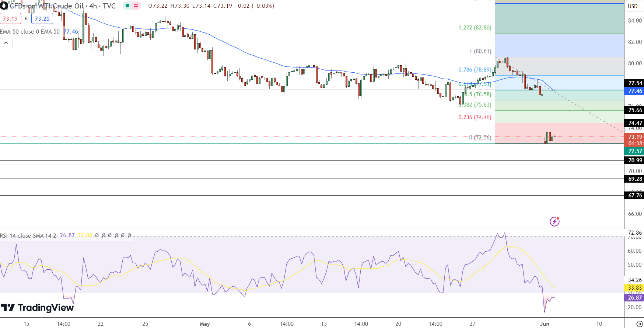Click the red 73.19 sell price button
644x328 pixels.
click(10, 18)
